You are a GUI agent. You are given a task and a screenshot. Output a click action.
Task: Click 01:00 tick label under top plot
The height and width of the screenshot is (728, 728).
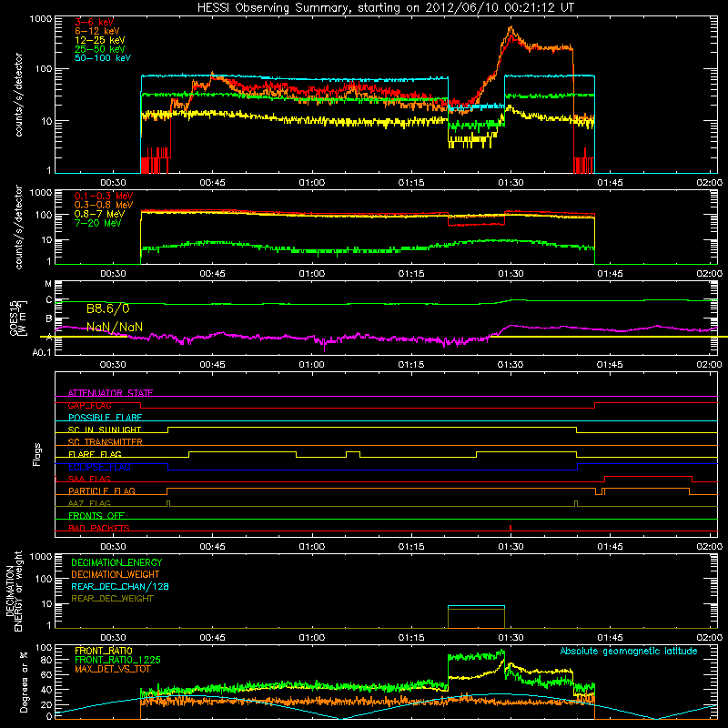click(311, 183)
